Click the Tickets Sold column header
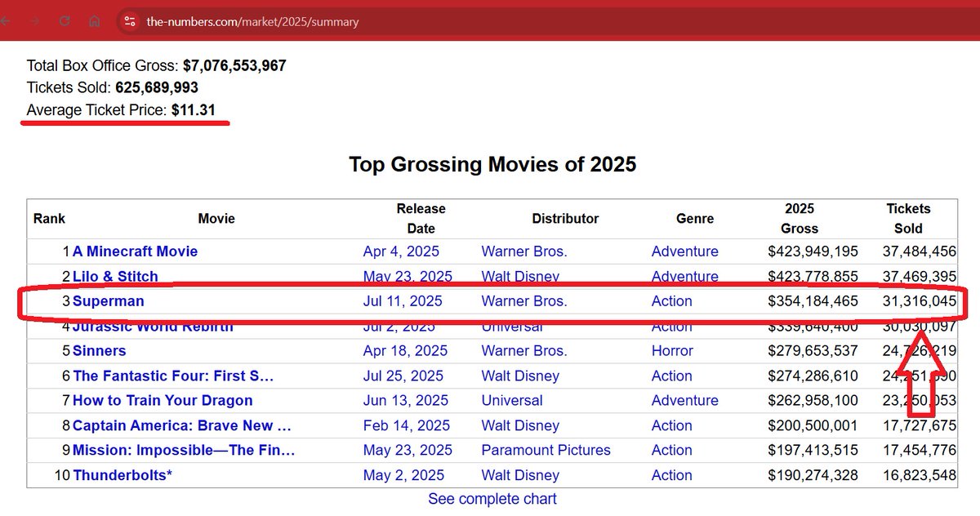This screenshot has width=980, height=516. click(x=908, y=219)
